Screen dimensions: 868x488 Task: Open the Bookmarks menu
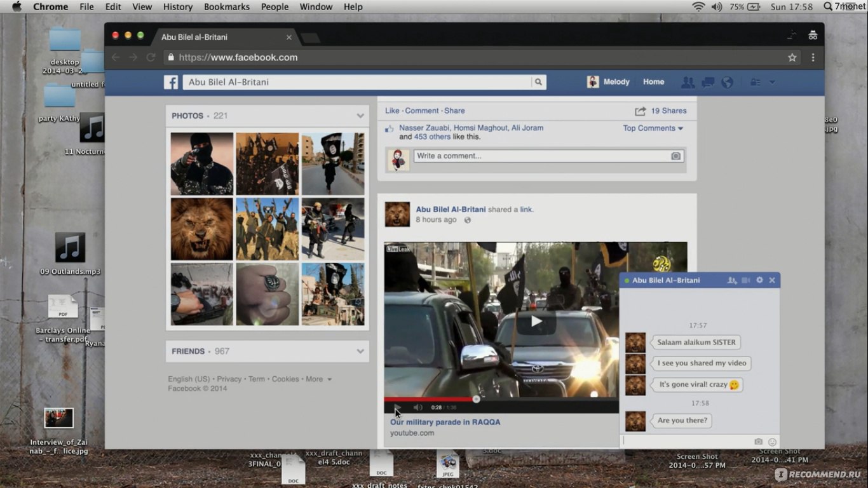[227, 7]
